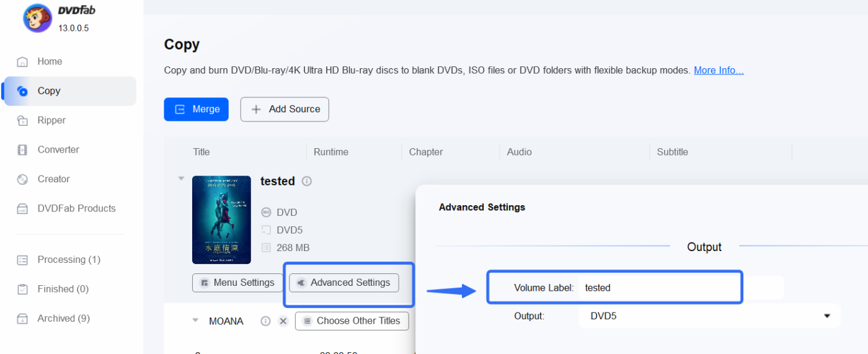This screenshot has width=868, height=354.
Task: Open the Creator module icon
Action: (x=23, y=179)
